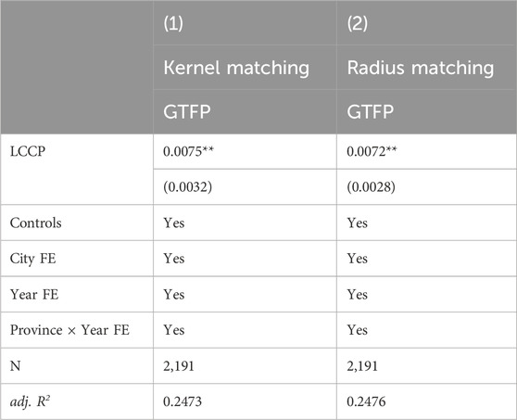The height and width of the screenshot is (420, 517).
Task: Select Yes for Controls in Radius column
Action: click(357, 223)
